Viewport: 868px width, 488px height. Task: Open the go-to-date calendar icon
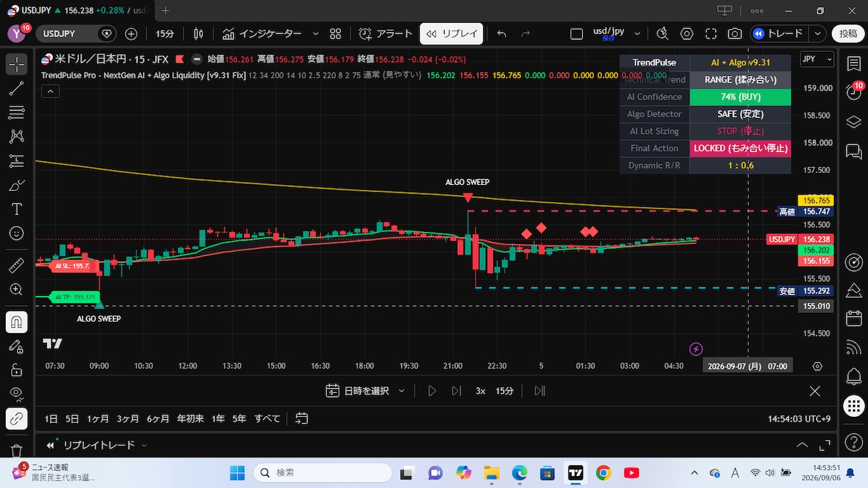coord(302,418)
